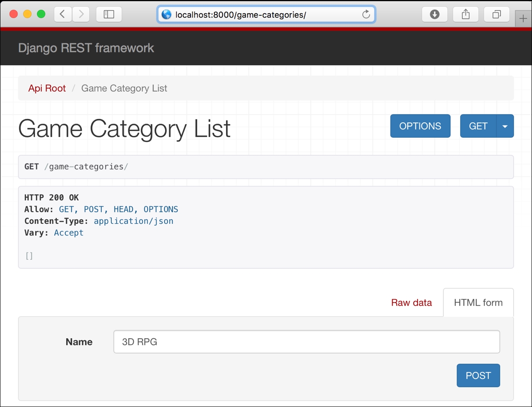Click the browser forward arrow

tap(81, 14)
